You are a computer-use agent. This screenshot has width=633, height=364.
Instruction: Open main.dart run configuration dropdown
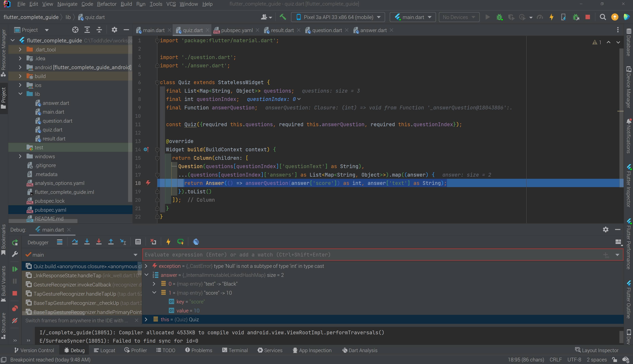(413, 17)
